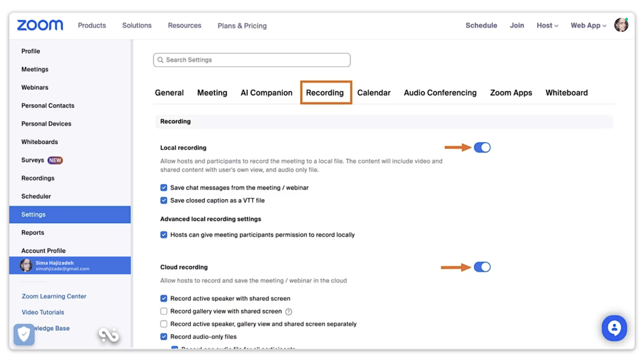This screenshot has height=362, width=644.
Task: Click the security shield badge
Action: (24, 334)
